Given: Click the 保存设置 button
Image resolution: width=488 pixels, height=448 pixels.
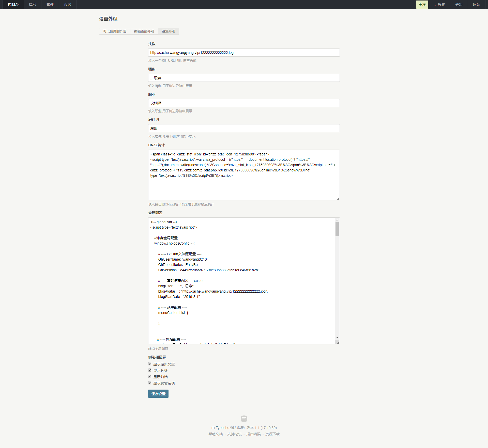Looking at the screenshot, I should (158, 394).
